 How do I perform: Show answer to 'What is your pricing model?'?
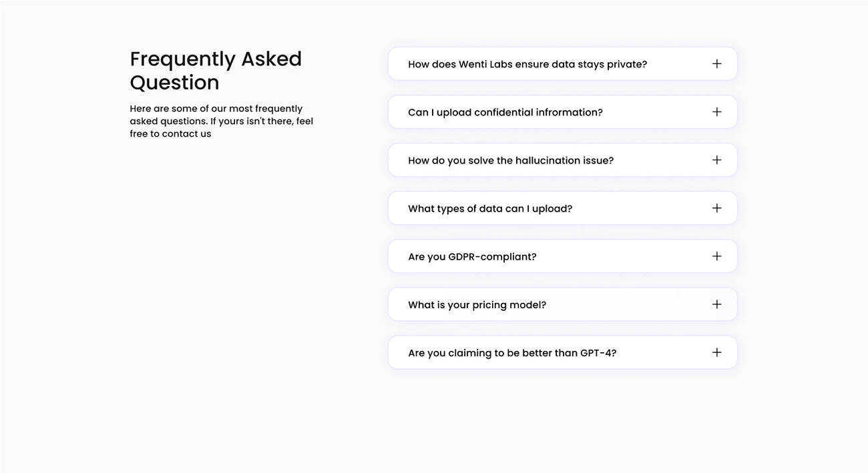coord(562,304)
